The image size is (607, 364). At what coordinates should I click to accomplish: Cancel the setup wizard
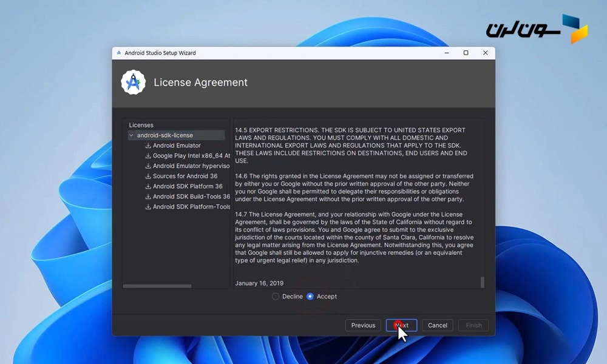[437, 325]
